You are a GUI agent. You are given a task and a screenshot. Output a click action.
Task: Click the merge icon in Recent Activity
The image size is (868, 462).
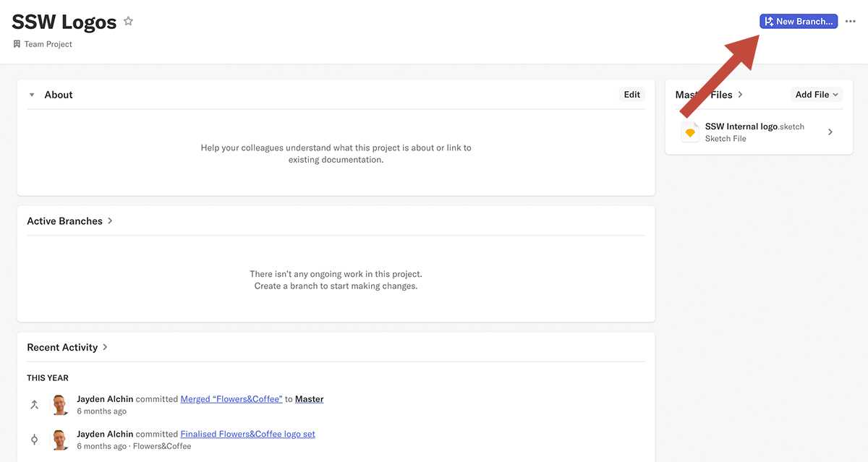coord(34,405)
